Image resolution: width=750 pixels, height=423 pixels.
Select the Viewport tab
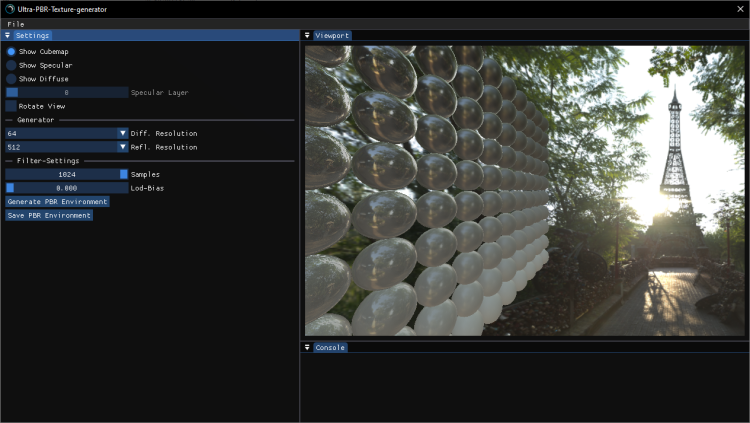[x=332, y=35]
